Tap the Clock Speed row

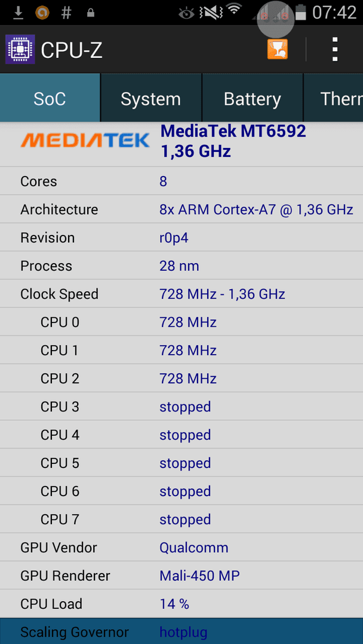coord(181,294)
